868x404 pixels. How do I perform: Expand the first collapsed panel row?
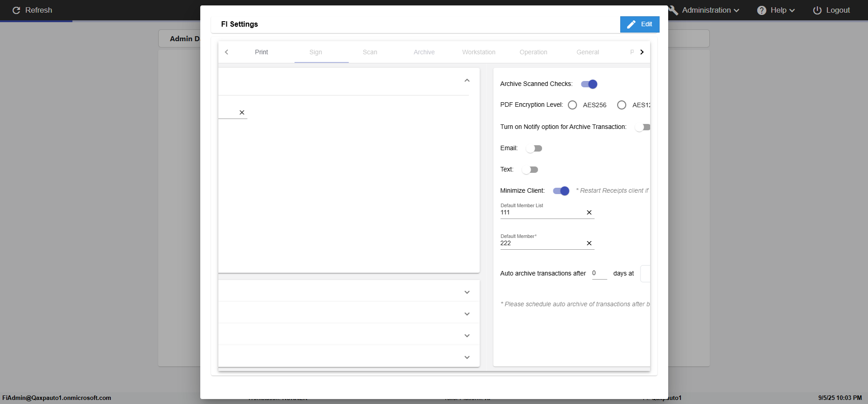467,292
